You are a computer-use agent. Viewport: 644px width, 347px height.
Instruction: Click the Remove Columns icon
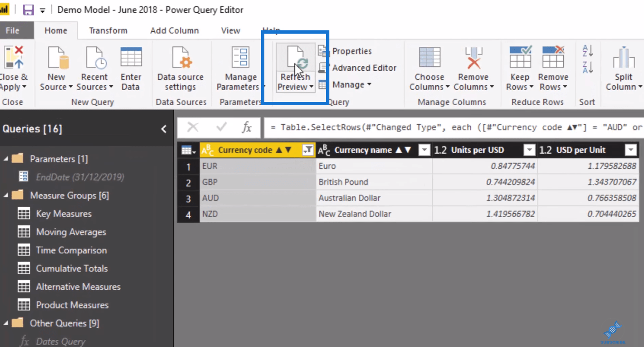click(x=473, y=58)
